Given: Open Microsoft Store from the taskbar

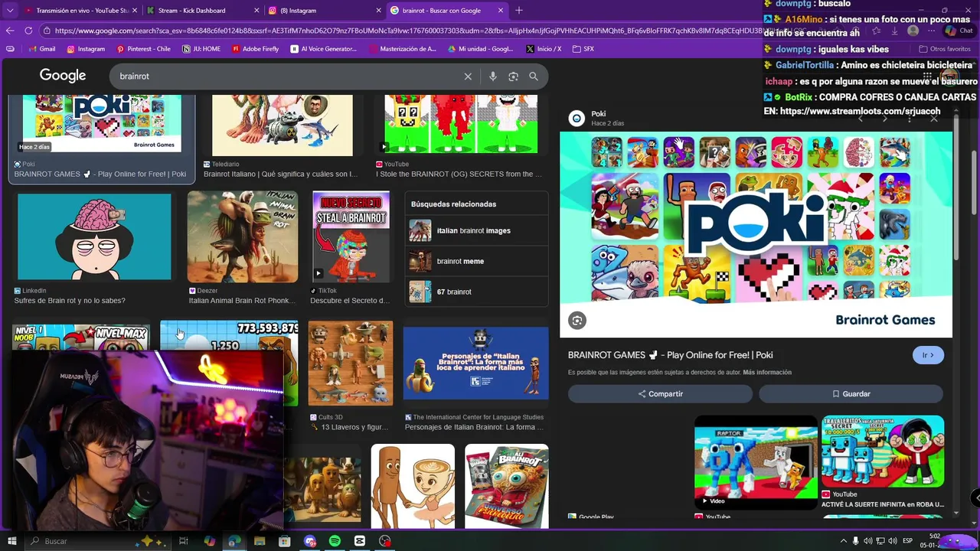Looking at the screenshot, I should pos(285,541).
